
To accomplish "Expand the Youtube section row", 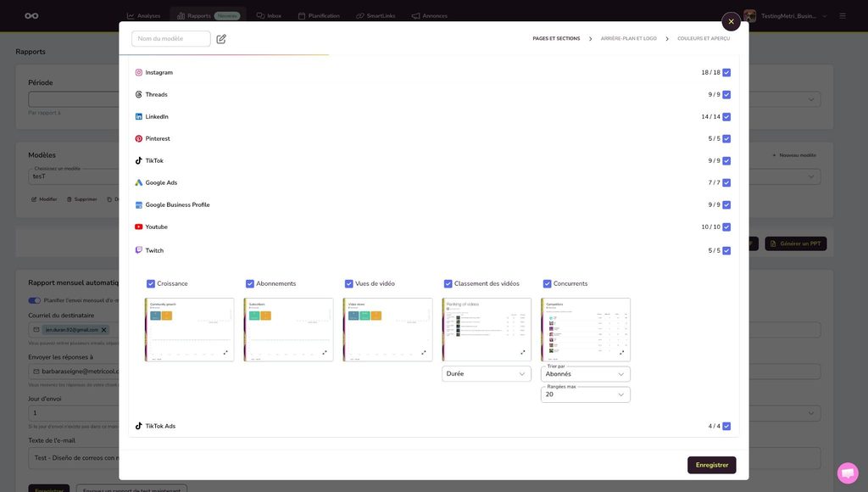I will click(x=433, y=227).
